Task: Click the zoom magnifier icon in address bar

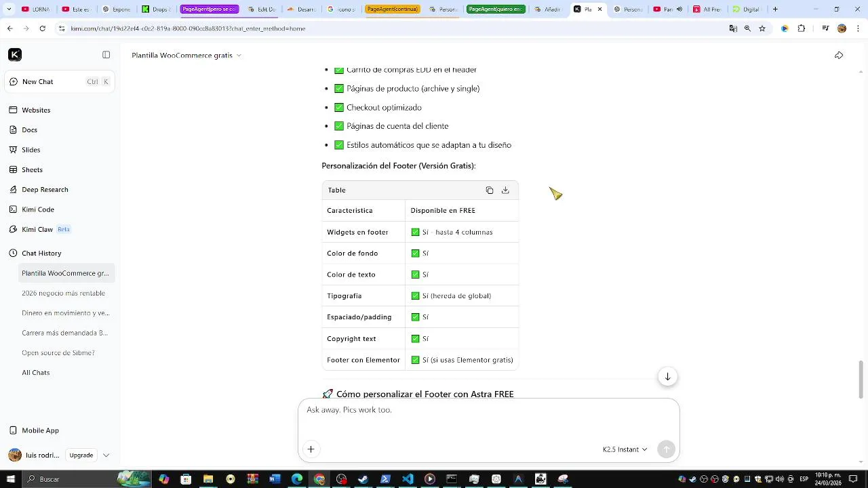Action: [x=747, y=28]
